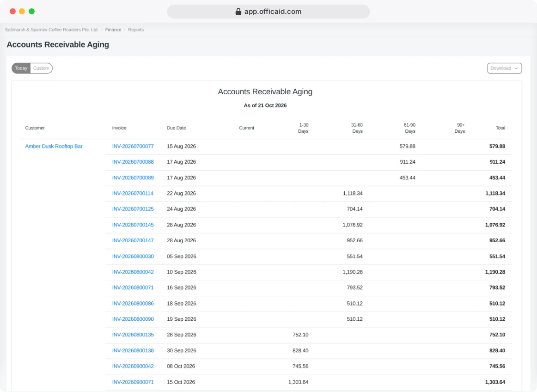This screenshot has height=392, width=537.
Task: Open invoice INV-20260700089
Action: point(133,178)
